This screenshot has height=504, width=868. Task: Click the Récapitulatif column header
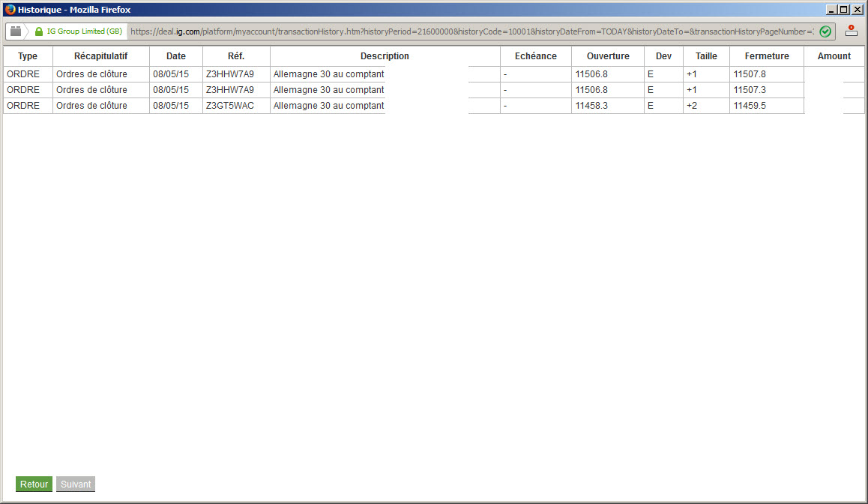tap(100, 56)
